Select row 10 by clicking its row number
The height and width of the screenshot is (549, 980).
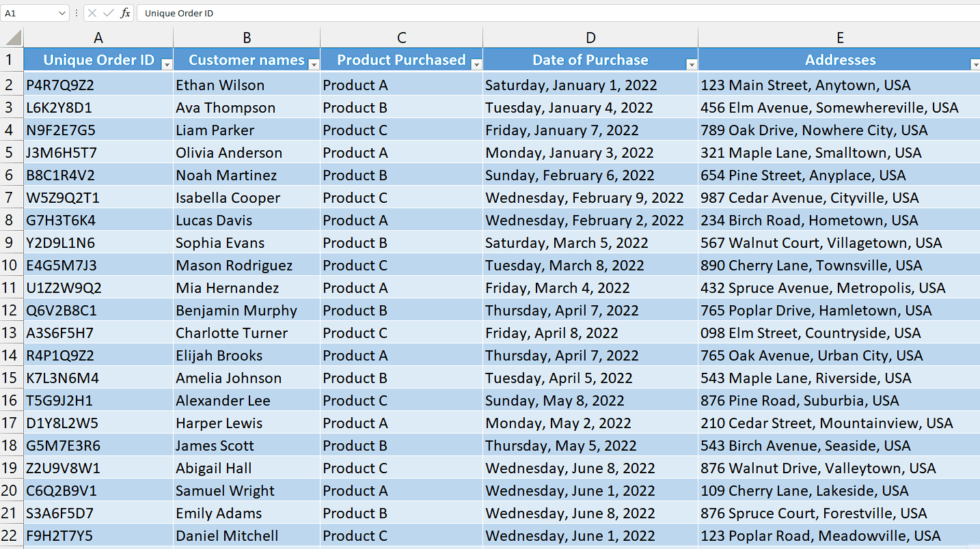click(11, 265)
